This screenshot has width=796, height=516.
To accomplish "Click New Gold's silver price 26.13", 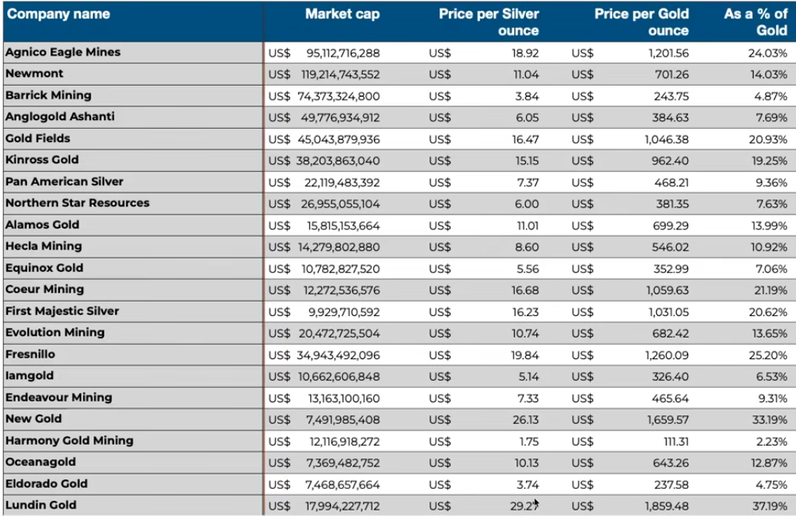I will click(526, 419).
